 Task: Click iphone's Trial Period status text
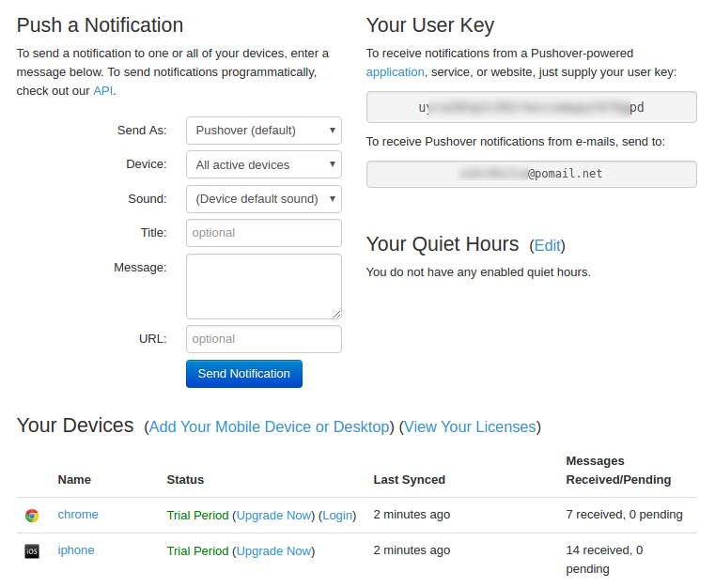(197, 551)
